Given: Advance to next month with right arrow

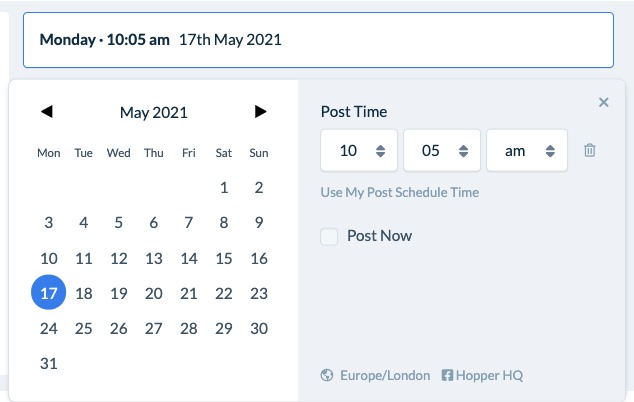Looking at the screenshot, I should (x=260, y=112).
